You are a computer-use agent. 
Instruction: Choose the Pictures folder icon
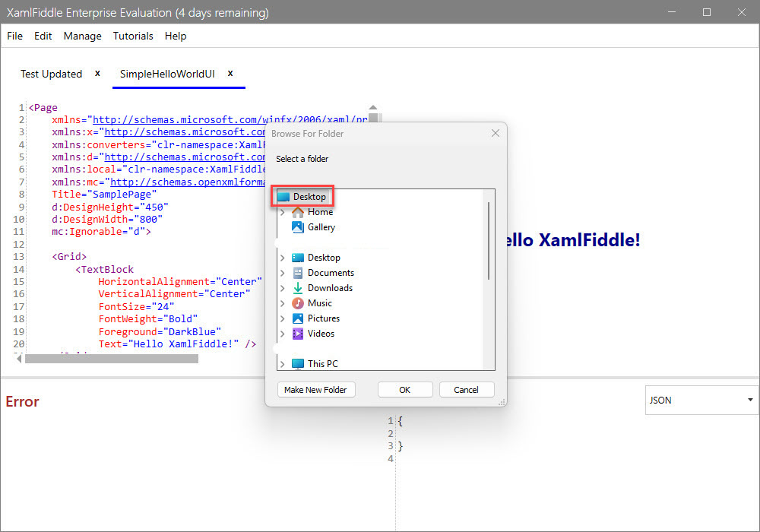[x=298, y=318]
